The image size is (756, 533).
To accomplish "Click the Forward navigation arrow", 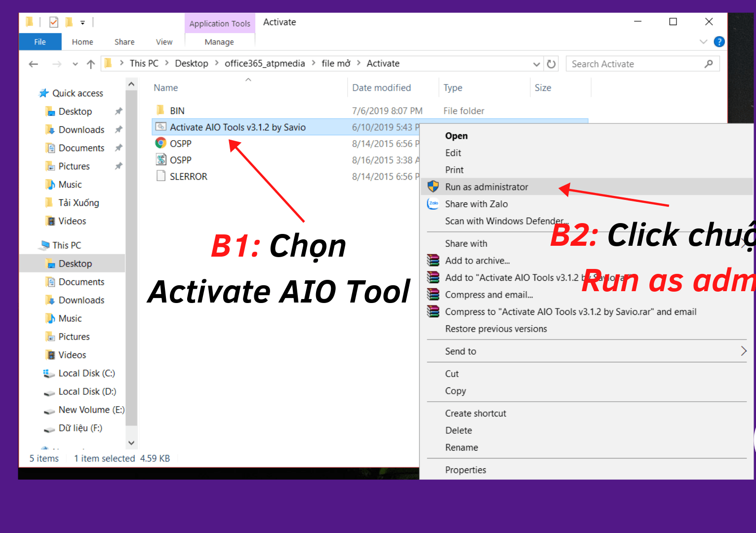I will coord(57,64).
